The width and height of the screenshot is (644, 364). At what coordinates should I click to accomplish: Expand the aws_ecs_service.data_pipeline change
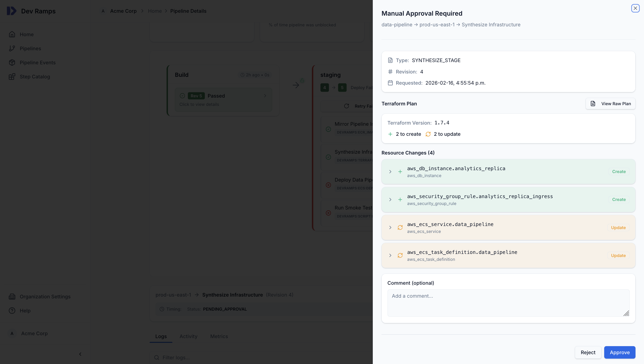point(390,228)
